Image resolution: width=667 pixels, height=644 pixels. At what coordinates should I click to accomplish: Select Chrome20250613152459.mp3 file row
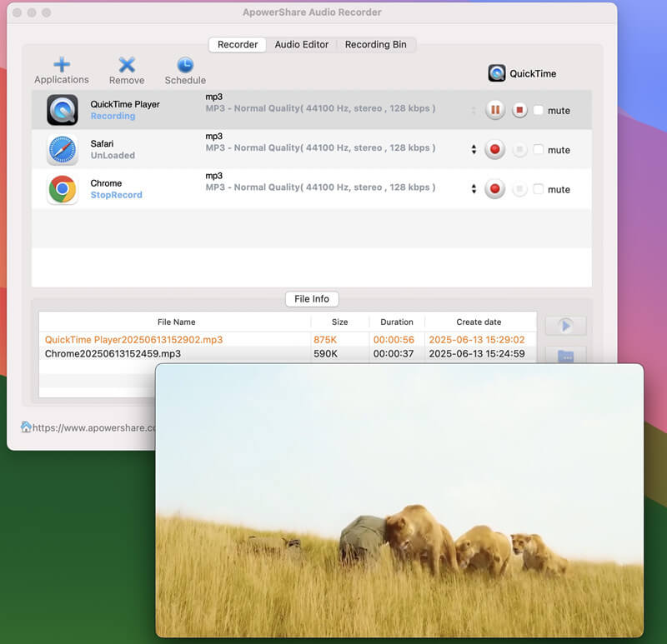113,354
